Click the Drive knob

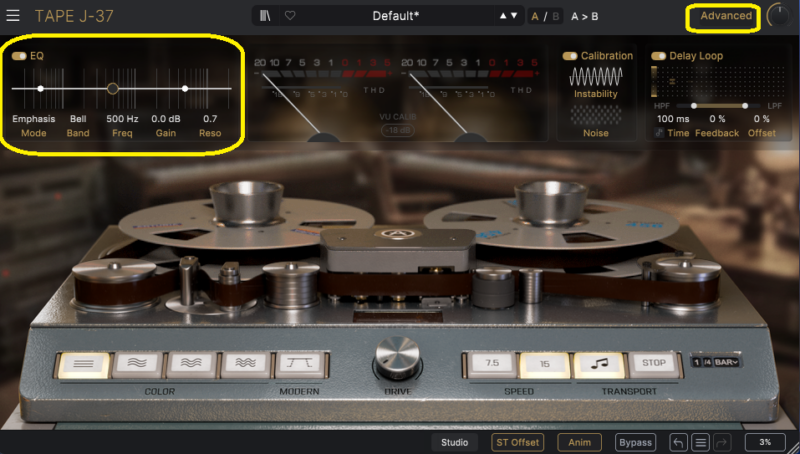pyautogui.click(x=399, y=357)
